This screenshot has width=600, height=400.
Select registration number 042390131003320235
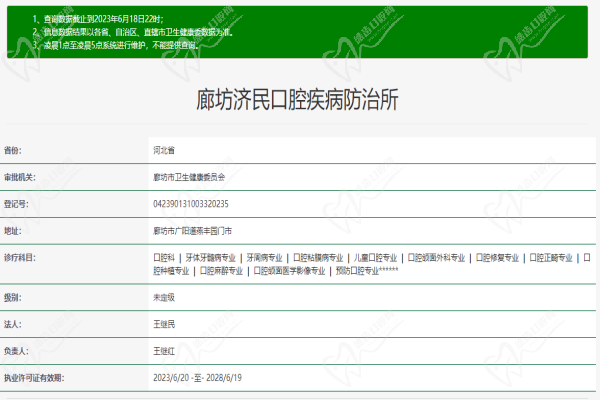(x=191, y=204)
